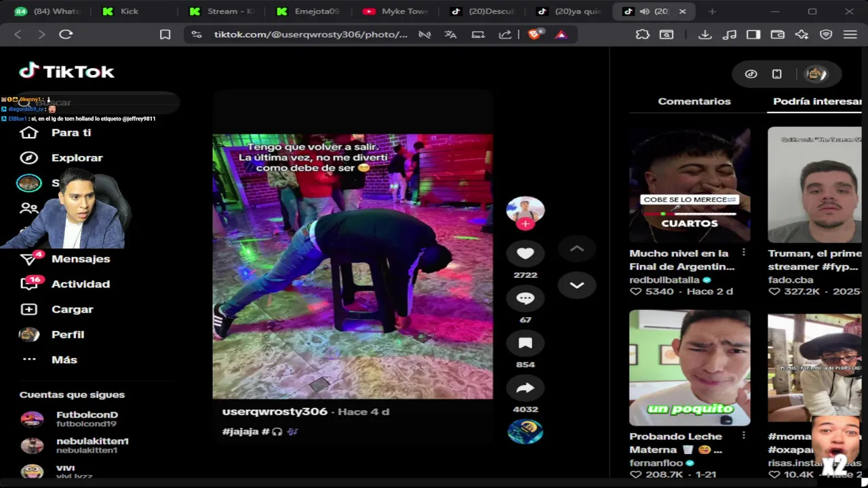Switch to Kick browser tab
The width and height of the screenshot is (868, 488).
click(x=129, y=12)
